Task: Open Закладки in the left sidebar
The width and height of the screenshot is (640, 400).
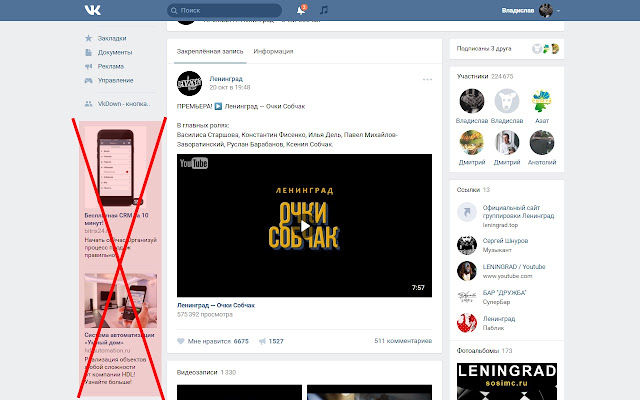Action: pyautogui.click(x=112, y=38)
